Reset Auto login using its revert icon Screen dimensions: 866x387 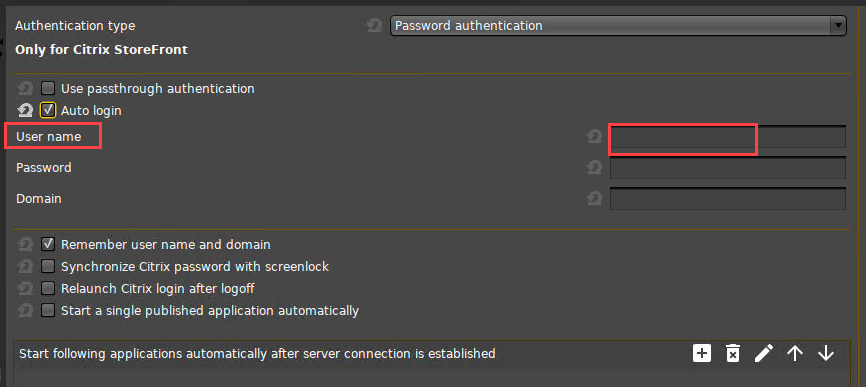click(x=25, y=110)
